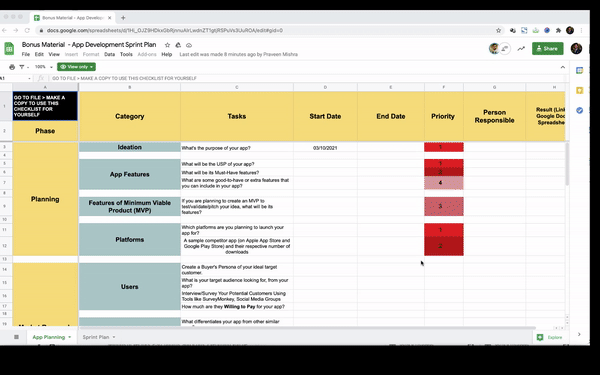Screen dimensions: 600x375
Task: Click the first extension icon after the bookmark star
Action: (x=513, y=30)
